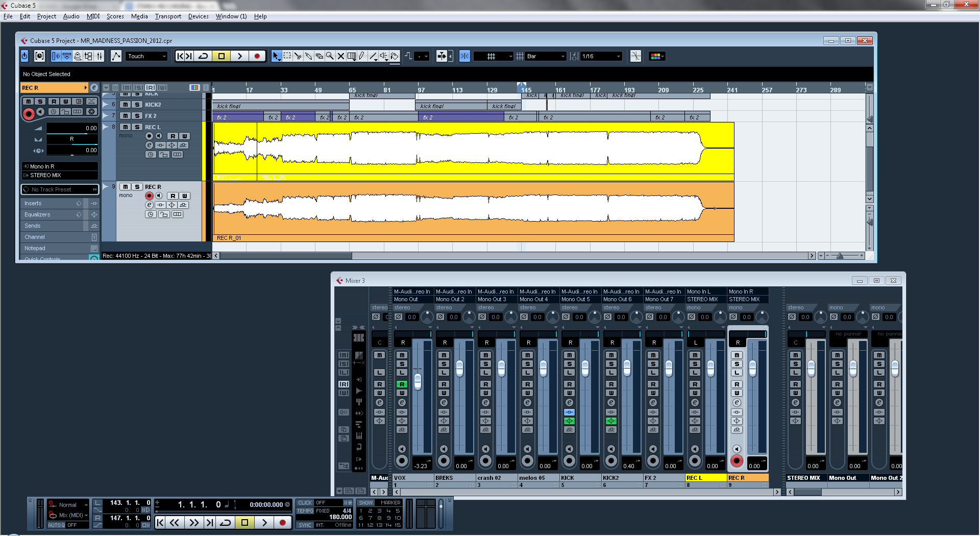Solo the FX 2 track
The image size is (980, 536).
click(x=137, y=116)
